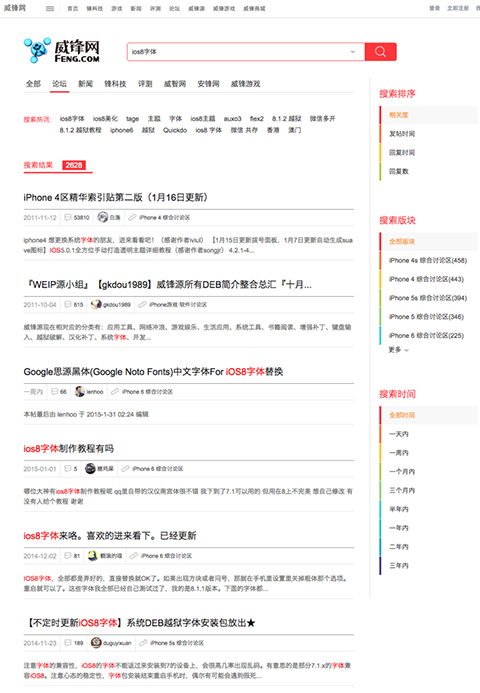Viewport: 480px width, 693px height.
Task: Open the lenhoo author avatar
Action: (x=80, y=391)
